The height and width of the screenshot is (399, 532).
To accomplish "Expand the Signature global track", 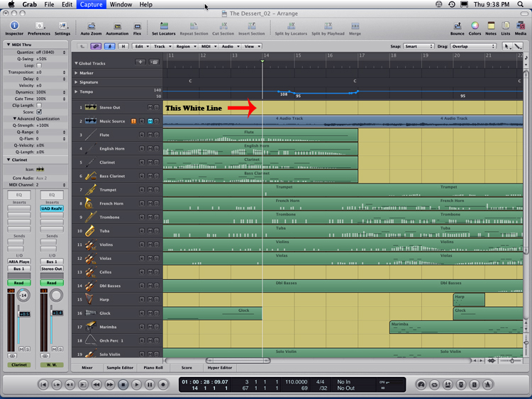I will [x=76, y=82].
